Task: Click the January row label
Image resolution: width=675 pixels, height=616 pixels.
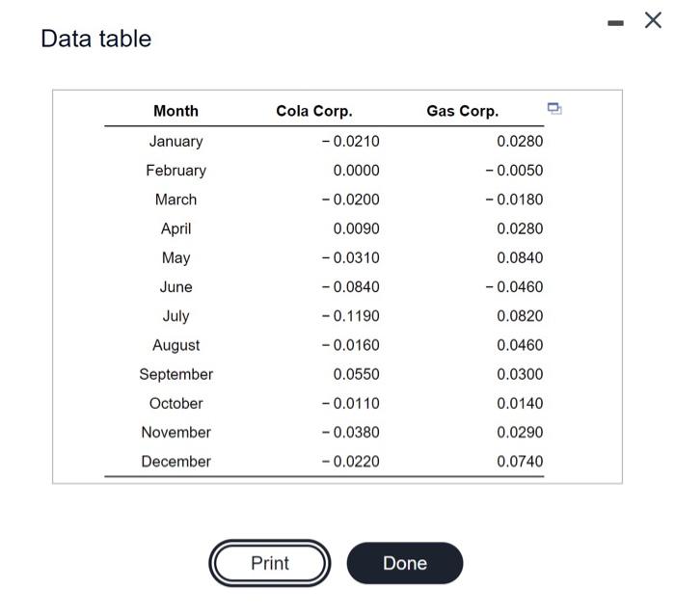Action: coord(176,142)
